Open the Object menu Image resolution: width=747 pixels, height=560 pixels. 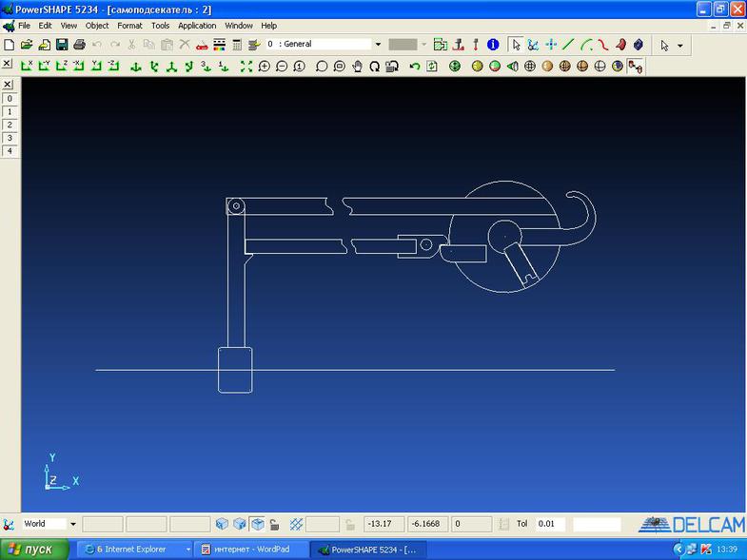point(97,26)
